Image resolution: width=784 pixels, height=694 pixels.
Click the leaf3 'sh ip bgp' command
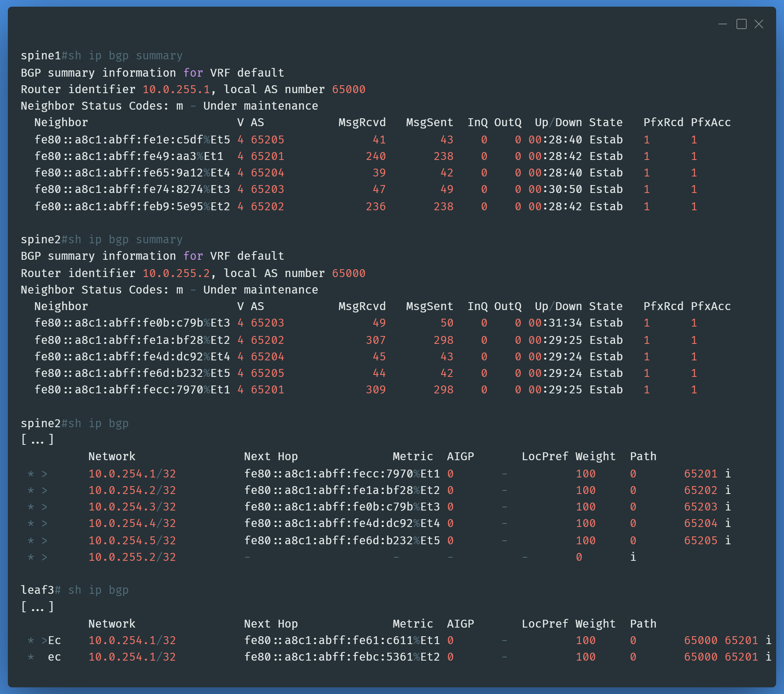98,590
